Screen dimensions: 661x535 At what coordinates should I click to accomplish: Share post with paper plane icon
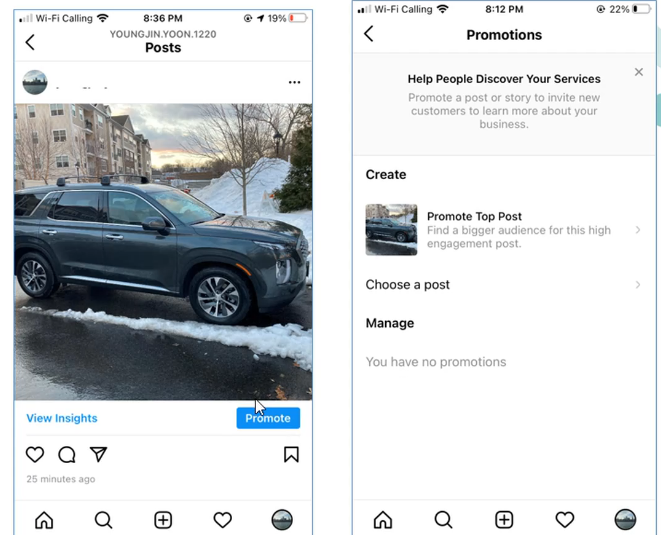tap(99, 454)
